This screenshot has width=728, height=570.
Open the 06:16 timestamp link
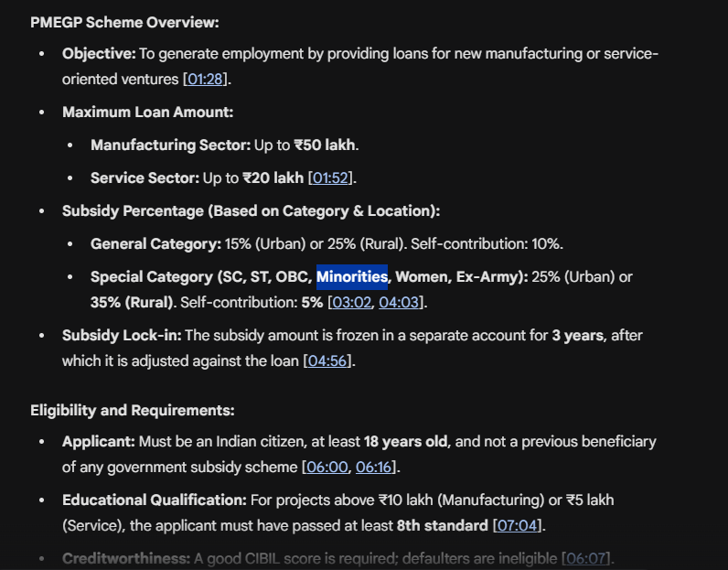(375, 467)
